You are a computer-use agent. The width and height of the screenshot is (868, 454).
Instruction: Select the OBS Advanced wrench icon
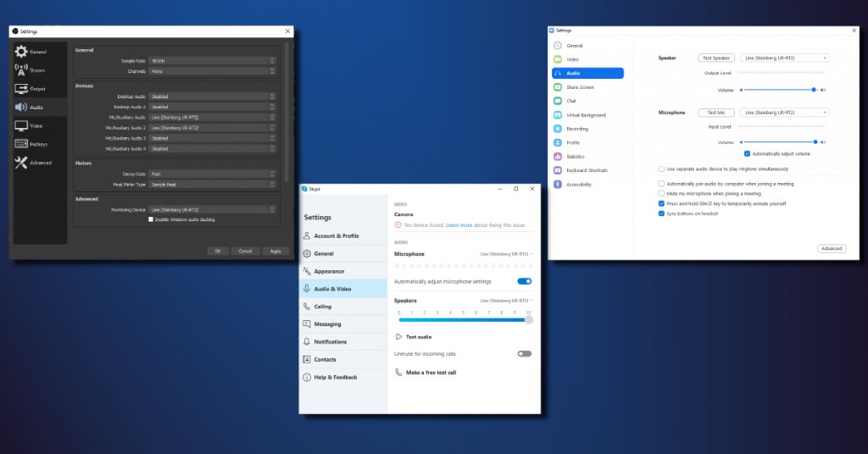pyautogui.click(x=21, y=163)
